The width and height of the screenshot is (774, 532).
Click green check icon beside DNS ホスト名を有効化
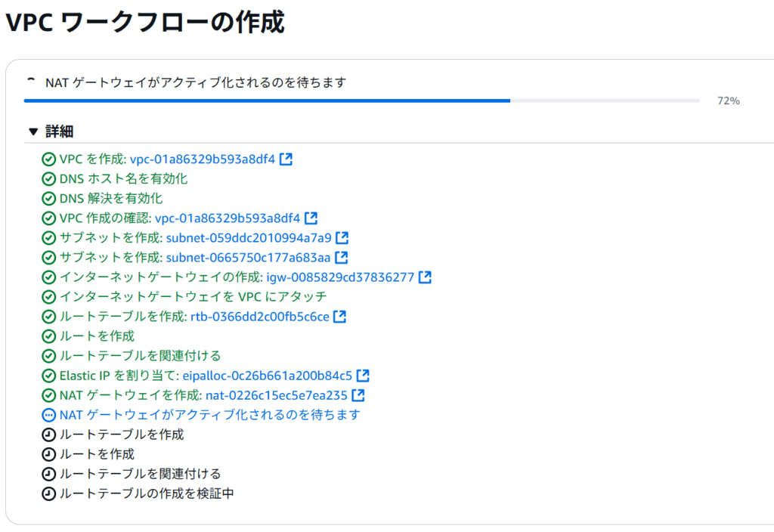coord(49,179)
